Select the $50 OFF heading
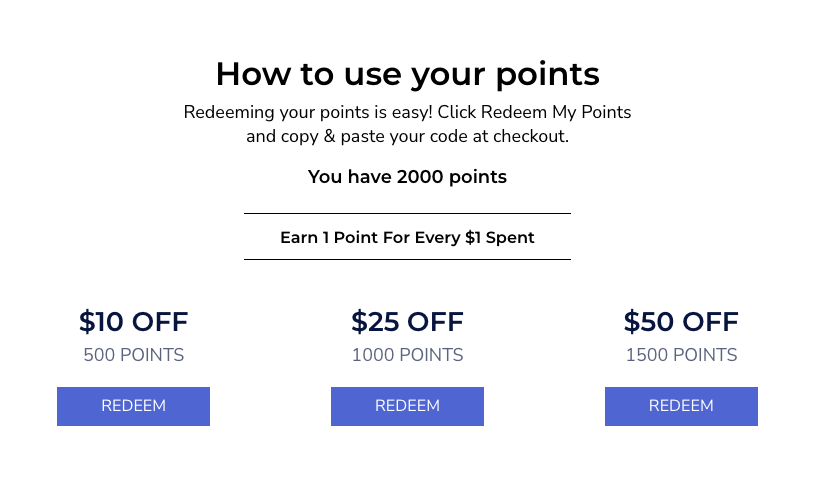This screenshot has height=499, width=816. click(x=681, y=322)
